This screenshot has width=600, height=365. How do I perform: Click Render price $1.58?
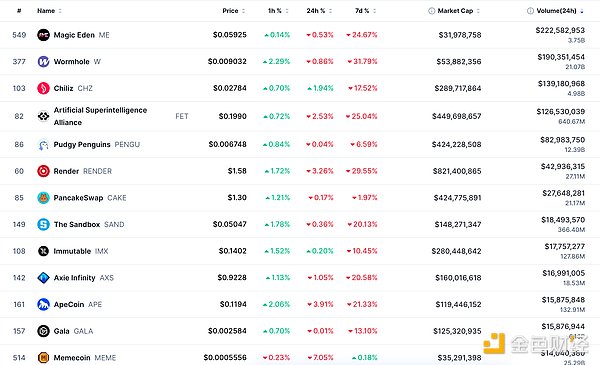pos(237,171)
